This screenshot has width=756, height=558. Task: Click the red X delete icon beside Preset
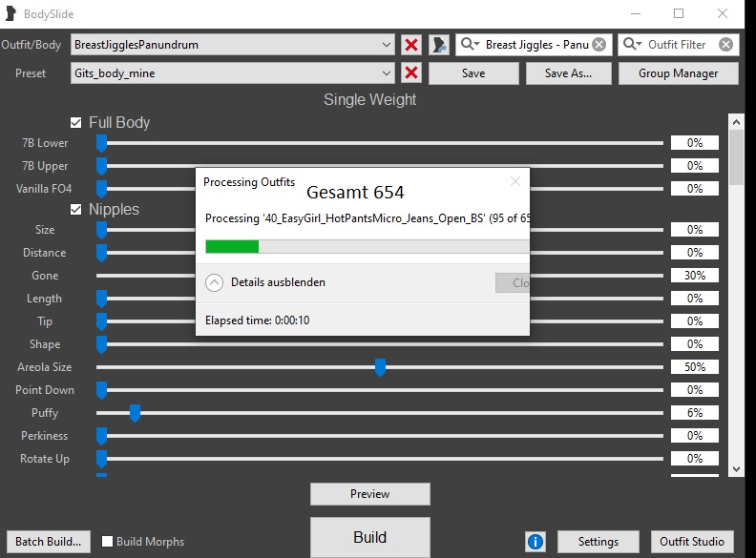[411, 73]
